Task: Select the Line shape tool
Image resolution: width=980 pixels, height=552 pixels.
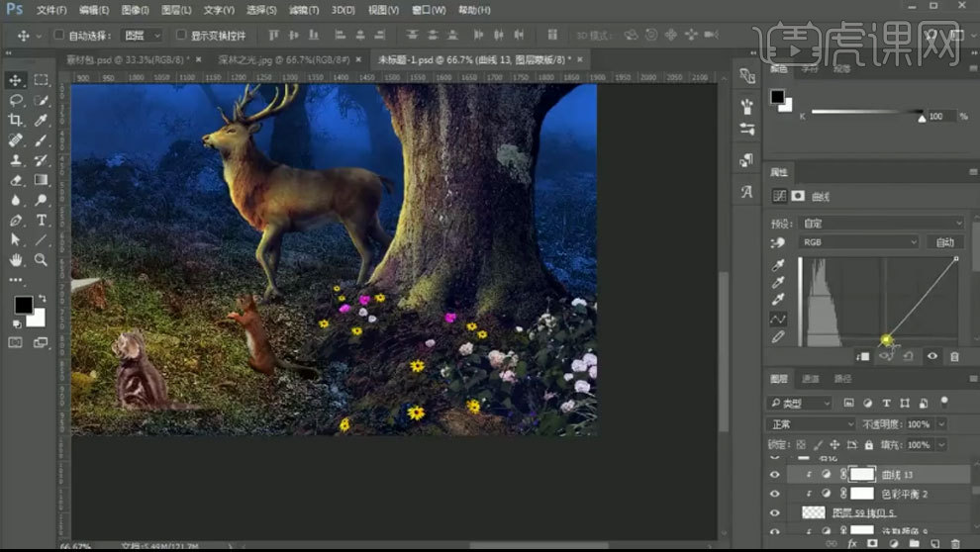Action: click(42, 239)
